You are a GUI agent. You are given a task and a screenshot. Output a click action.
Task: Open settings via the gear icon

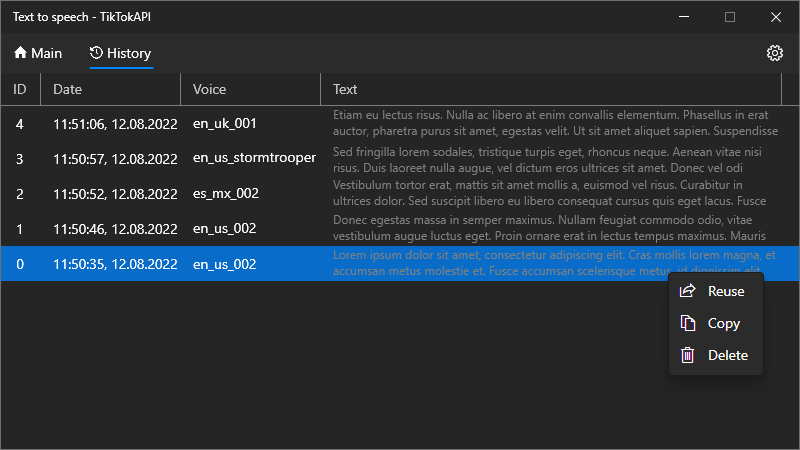[774, 53]
